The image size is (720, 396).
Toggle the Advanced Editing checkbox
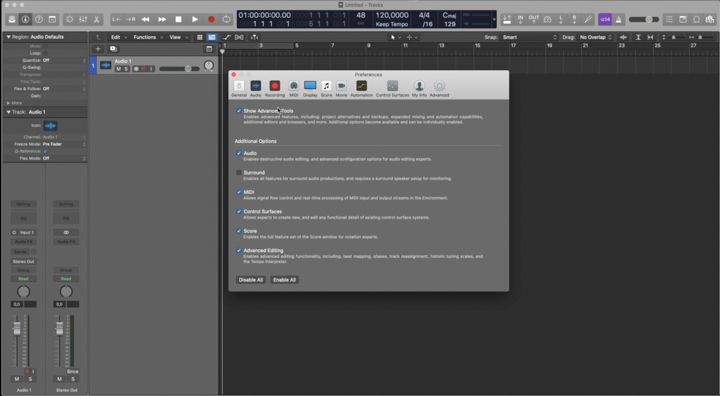pyautogui.click(x=239, y=250)
